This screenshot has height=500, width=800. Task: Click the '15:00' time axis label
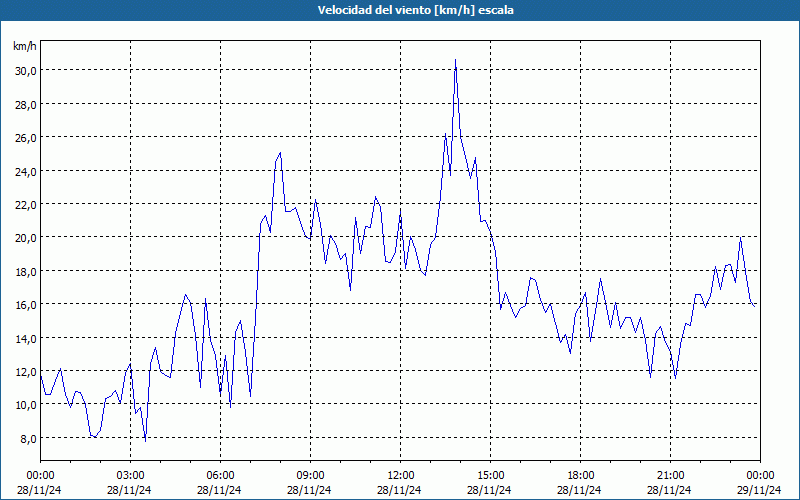point(490,476)
